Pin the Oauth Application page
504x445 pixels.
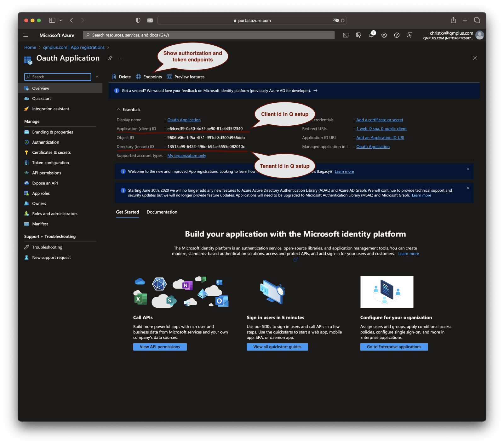[x=110, y=58]
